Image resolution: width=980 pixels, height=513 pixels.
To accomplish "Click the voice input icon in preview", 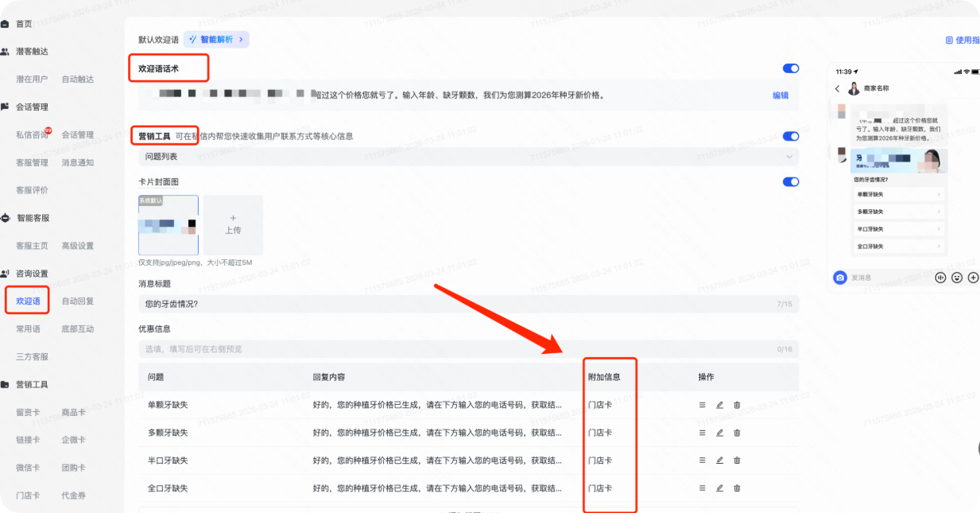I will pos(941,278).
